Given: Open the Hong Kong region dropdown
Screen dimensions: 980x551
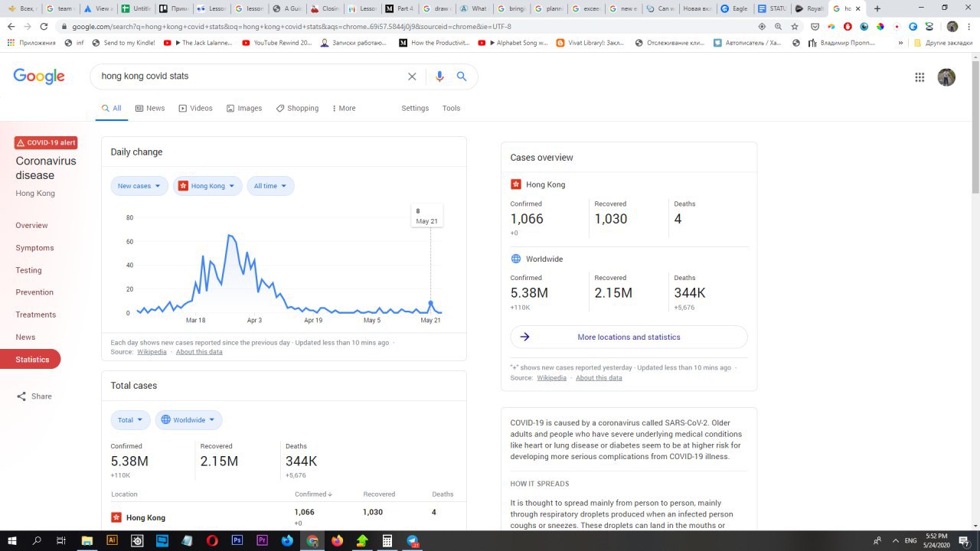Looking at the screenshot, I should pos(207,186).
